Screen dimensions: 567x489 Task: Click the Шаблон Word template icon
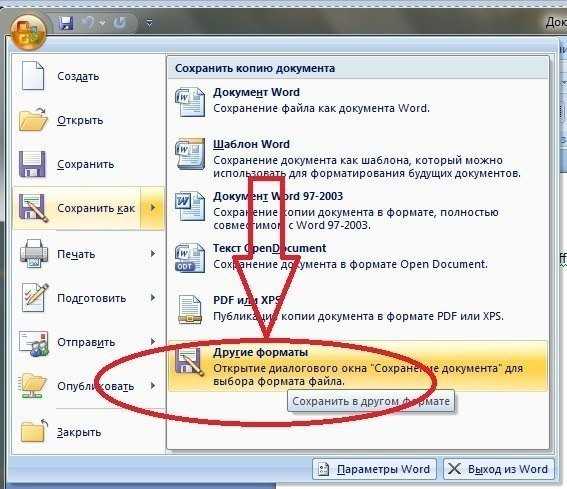(x=190, y=154)
